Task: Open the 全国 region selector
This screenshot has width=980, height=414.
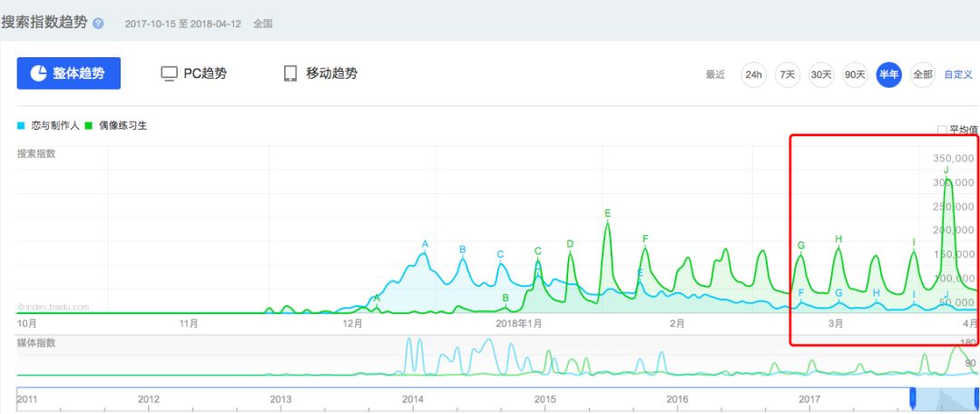Action: 263,24
